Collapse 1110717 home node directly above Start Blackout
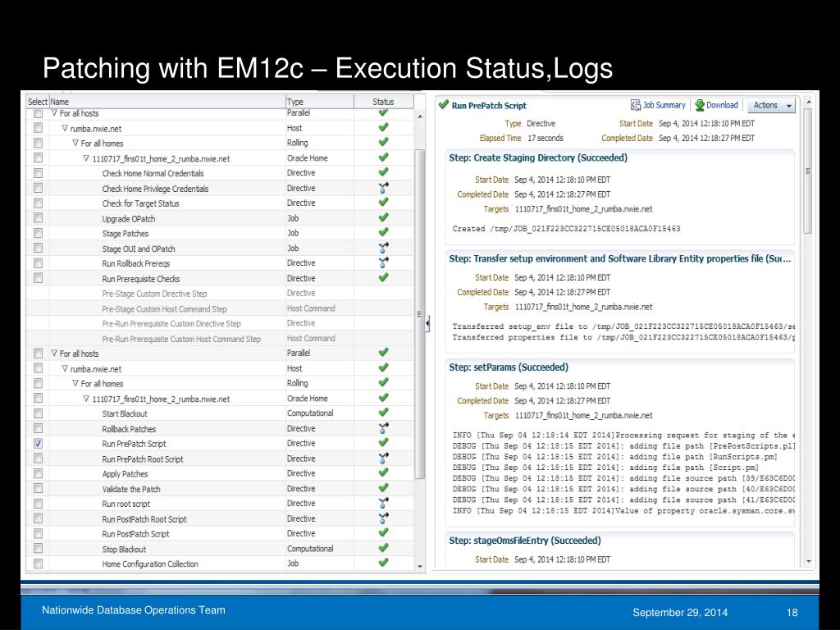Image resolution: width=840 pixels, height=630 pixels. pyautogui.click(x=86, y=399)
